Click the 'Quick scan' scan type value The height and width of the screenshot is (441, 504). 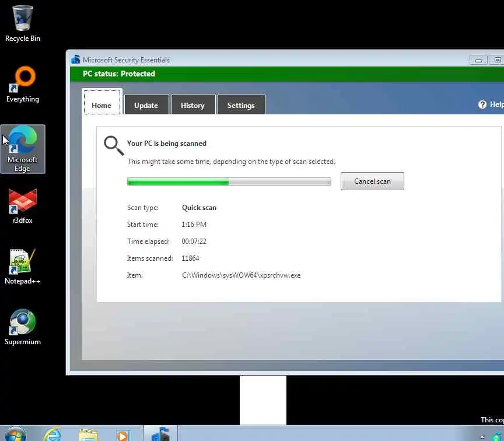click(x=199, y=208)
